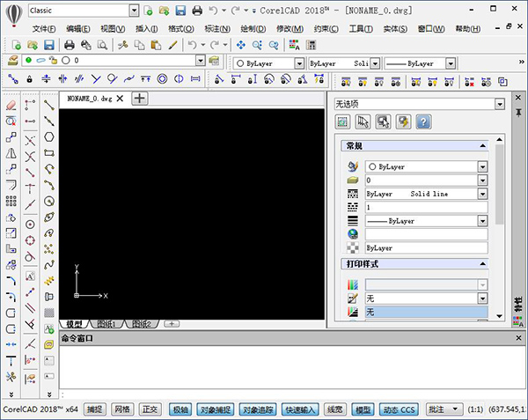Click the Help question mark icon in Properties

(x=423, y=122)
